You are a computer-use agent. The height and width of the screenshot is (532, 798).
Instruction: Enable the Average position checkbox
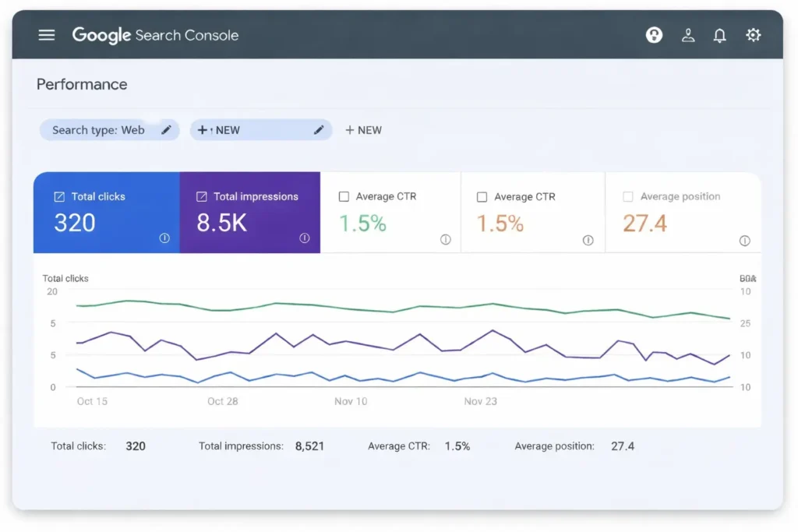click(628, 197)
